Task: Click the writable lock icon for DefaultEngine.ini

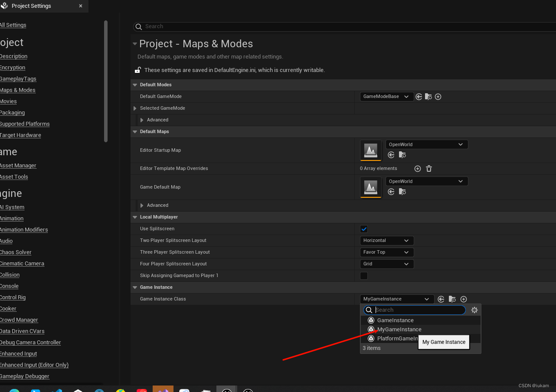Action: [138, 70]
